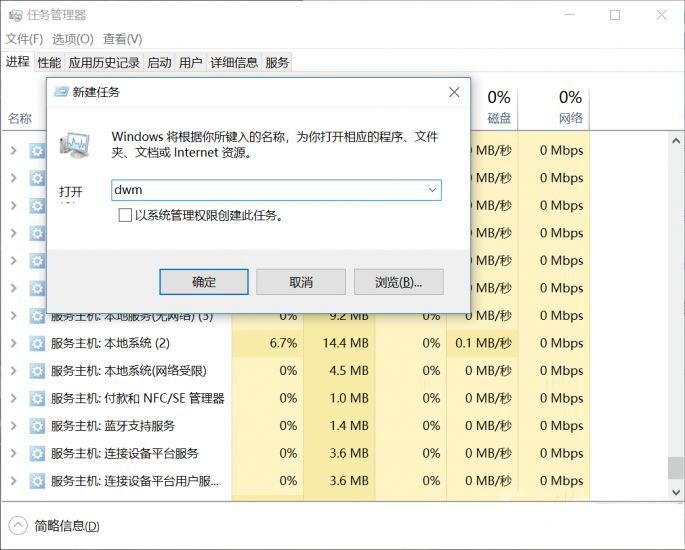Select process 服务主机: 付款和 NFC/SE 管理器
685x550 pixels.
click(137, 398)
